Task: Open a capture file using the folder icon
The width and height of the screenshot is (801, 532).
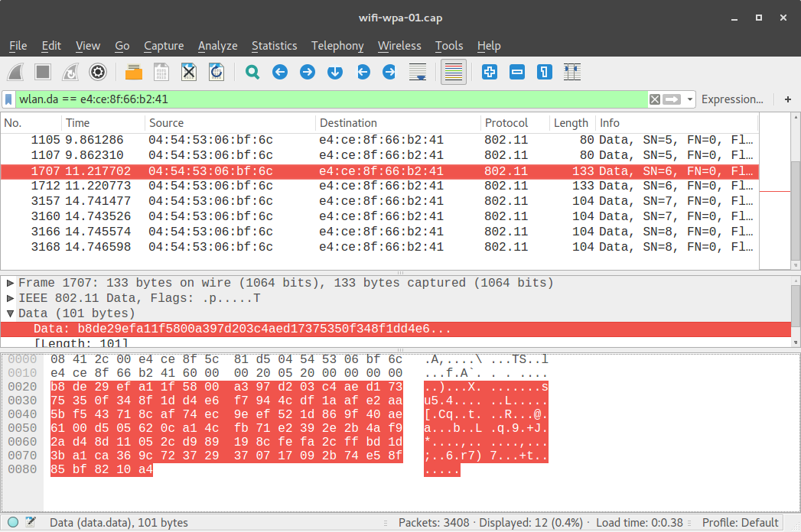Action: tap(133, 71)
